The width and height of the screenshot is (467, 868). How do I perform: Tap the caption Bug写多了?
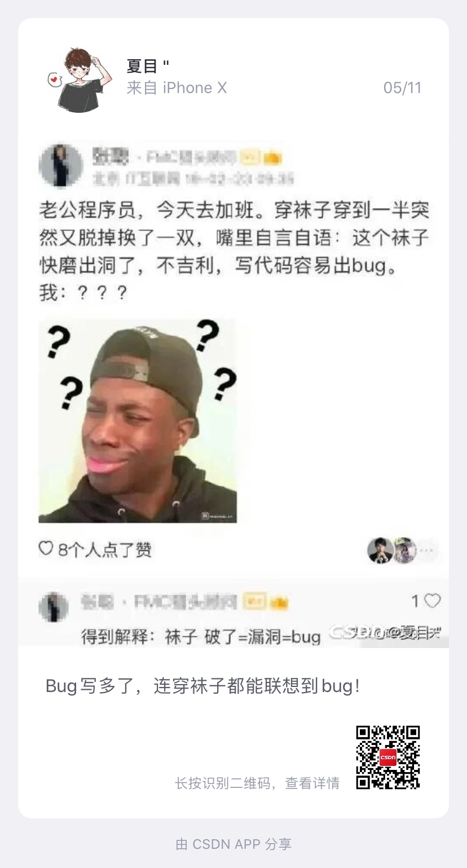coord(202,686)
